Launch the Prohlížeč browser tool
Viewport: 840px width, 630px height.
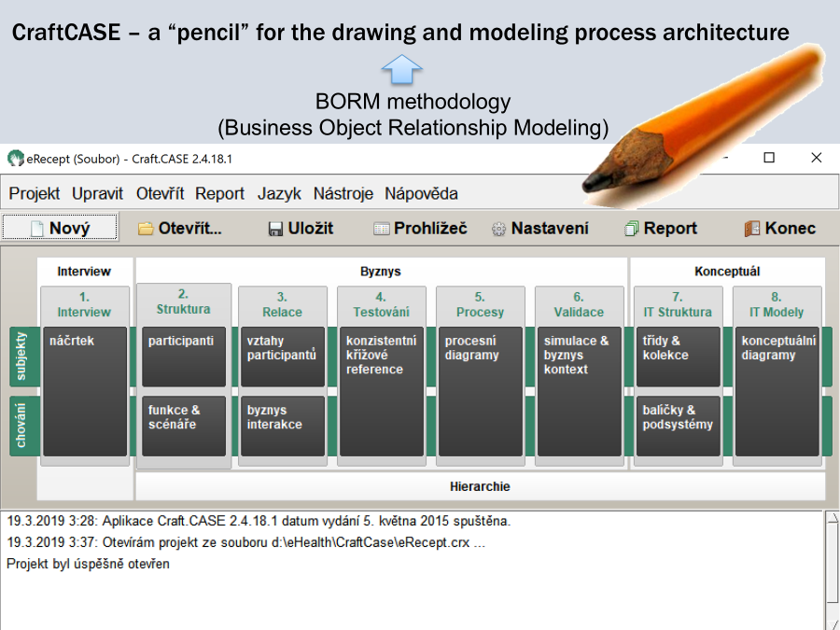tap(420, 228)
